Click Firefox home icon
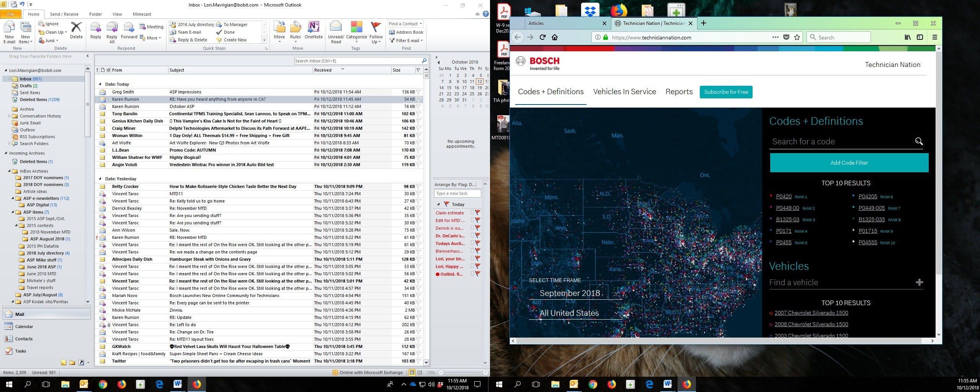Screen dimensions: 980x392 [x=555, y=37]
